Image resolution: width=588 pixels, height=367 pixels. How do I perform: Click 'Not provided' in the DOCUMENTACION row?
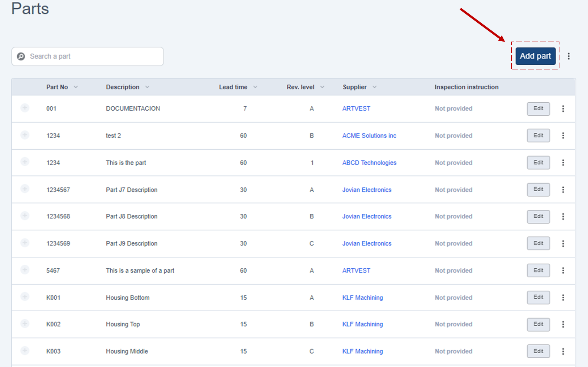[453, 108]
